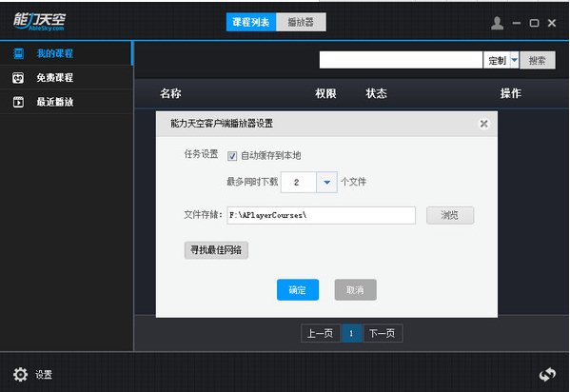Click the 寻找最佳网络 button

tap(216, 250)
